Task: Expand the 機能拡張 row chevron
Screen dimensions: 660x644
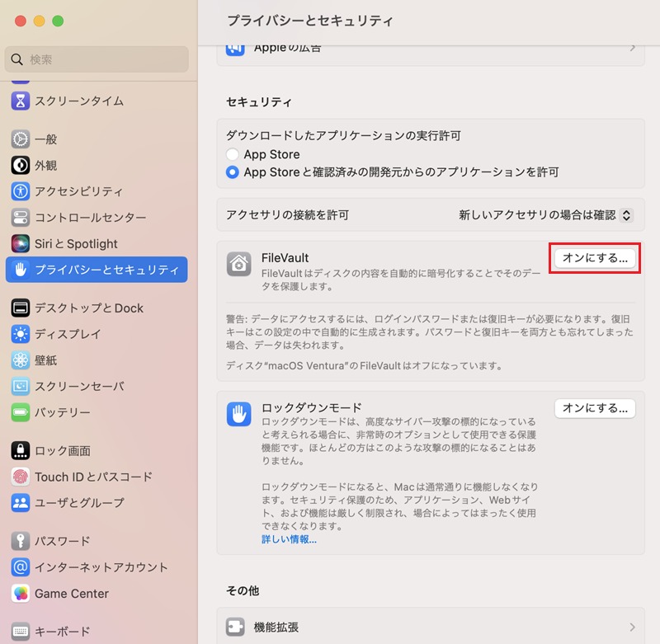Action: pos(632,628)
